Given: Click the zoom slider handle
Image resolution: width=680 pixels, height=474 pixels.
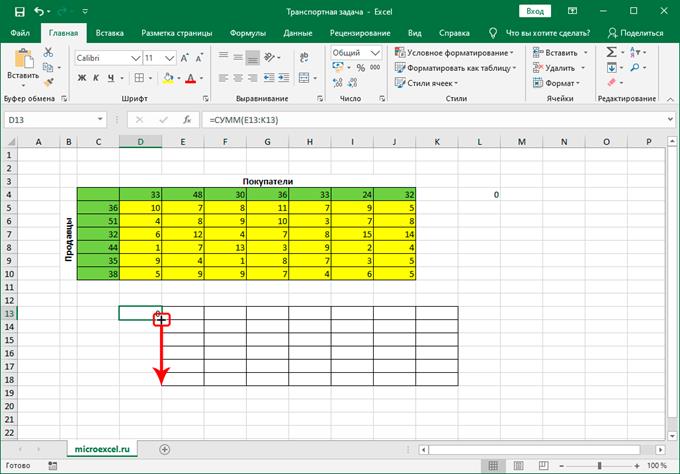Looking at the screenshot, I should pos(599,466).
